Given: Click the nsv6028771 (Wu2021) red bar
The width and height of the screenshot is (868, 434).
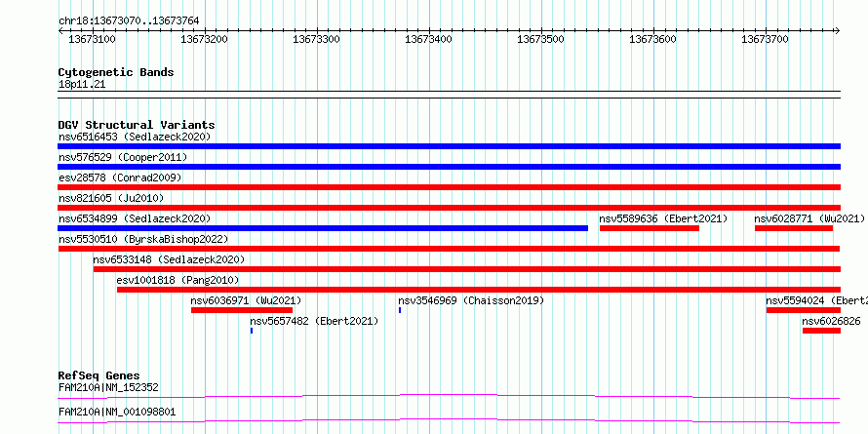Looking at the screenshot, I should [x=794, y=228].
